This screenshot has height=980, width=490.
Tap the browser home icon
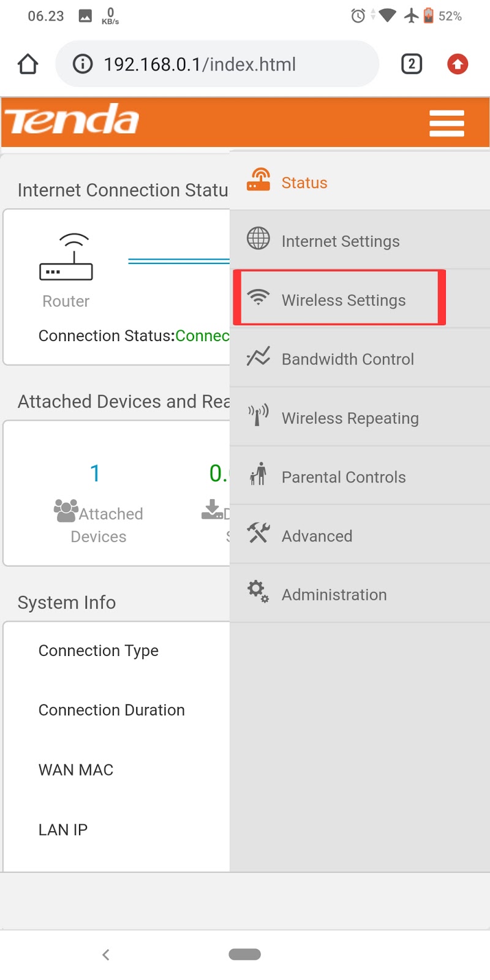point(28,64)
